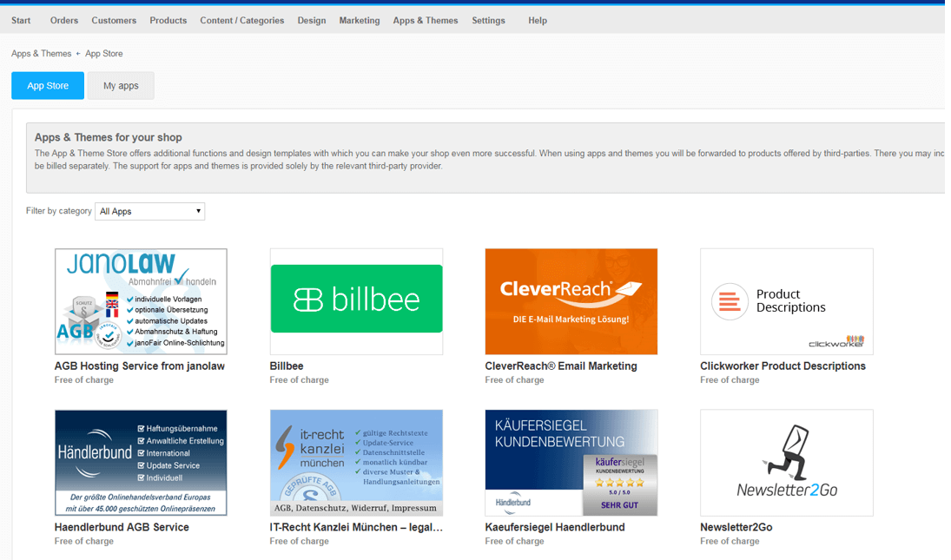The height and width of the screenshot is (560, 951).
Task: Open Kaeufersiegel Haendlerbund title link
Action: click(554, 527)
